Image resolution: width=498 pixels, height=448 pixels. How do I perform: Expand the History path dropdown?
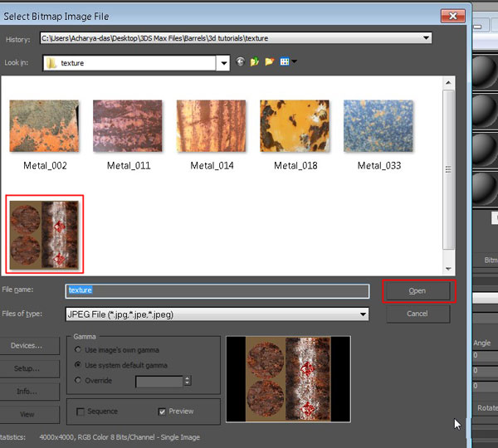[427, 38]
